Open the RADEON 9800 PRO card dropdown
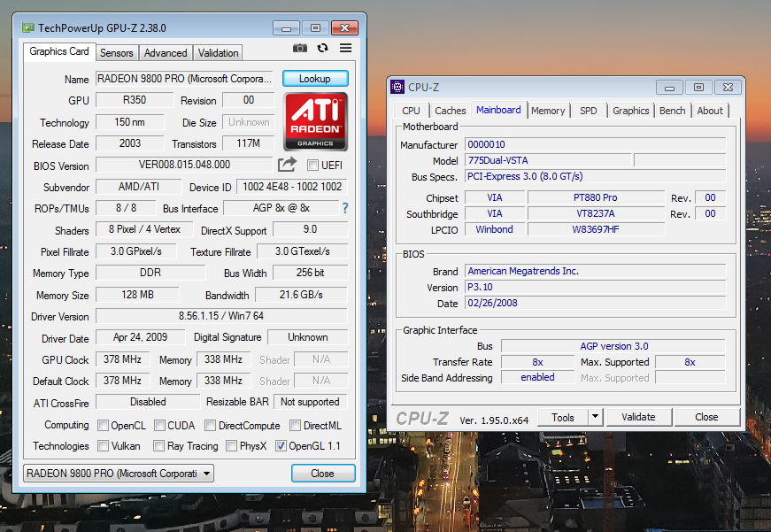This screenshot has width=771, height=532. [x=119, y=474]
